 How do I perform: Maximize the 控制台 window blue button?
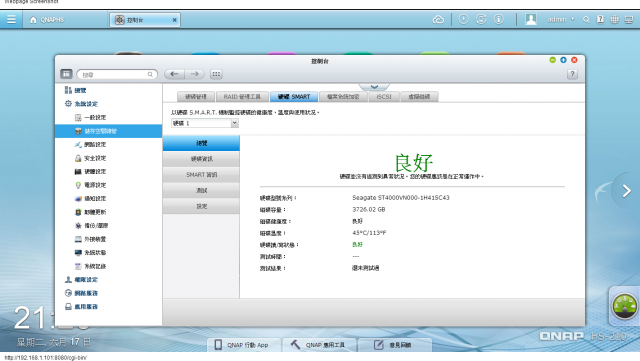click(563, 60)
